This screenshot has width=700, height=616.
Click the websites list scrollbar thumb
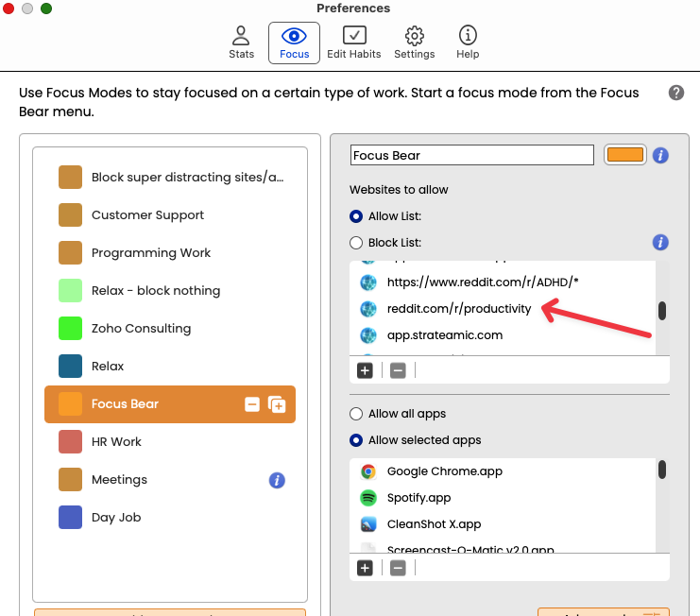coord(662,311)
